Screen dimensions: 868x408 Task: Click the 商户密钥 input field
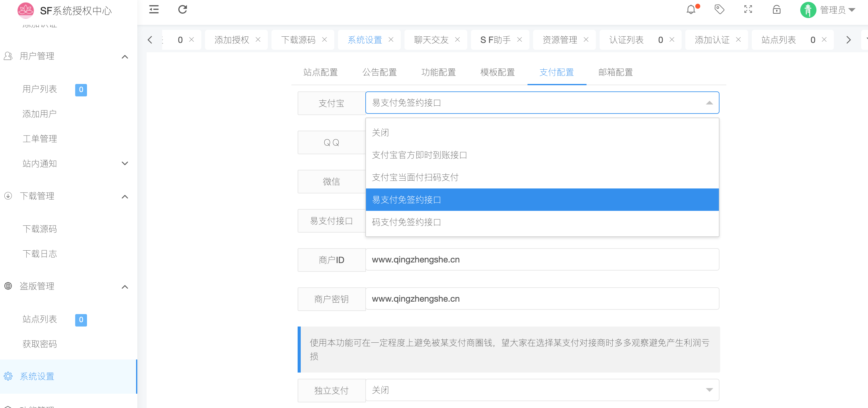(x=542, y=299)
